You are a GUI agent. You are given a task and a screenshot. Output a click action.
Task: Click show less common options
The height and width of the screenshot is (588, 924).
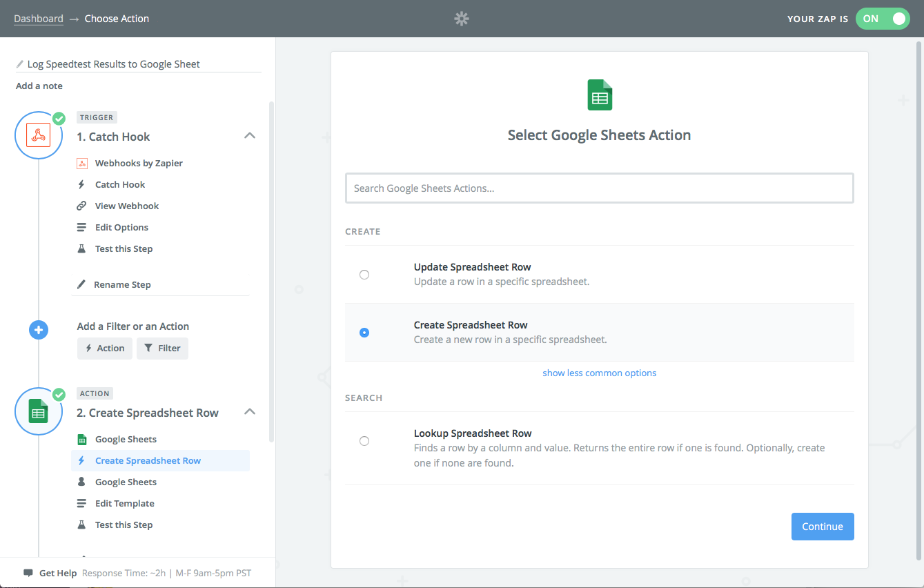point(600,373)
